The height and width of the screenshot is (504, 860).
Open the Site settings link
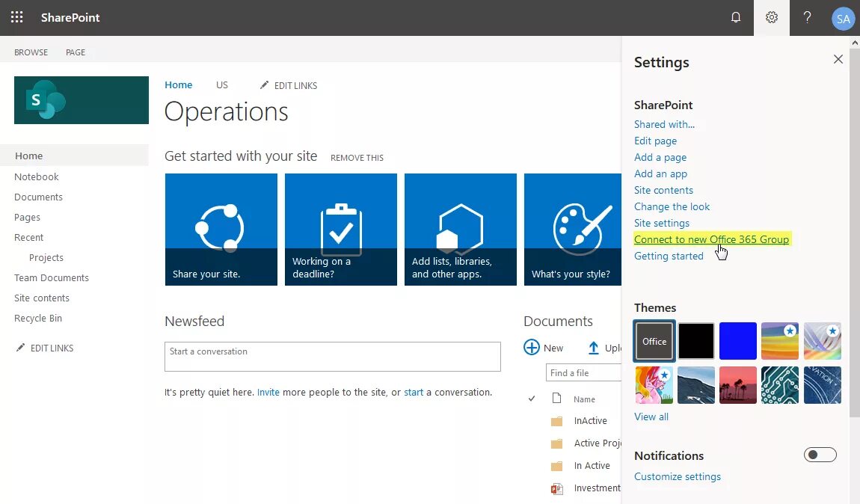click(662, 223)
